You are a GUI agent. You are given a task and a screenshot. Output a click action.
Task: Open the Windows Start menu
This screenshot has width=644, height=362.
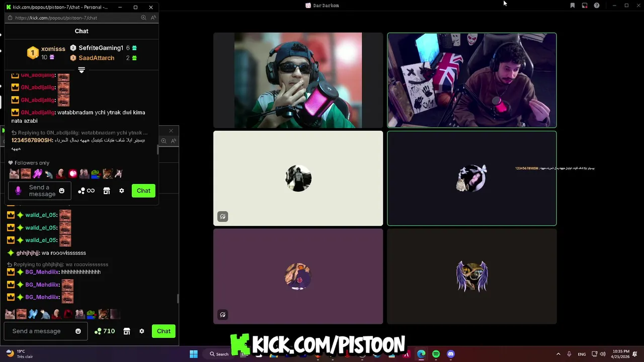(194, 354)
